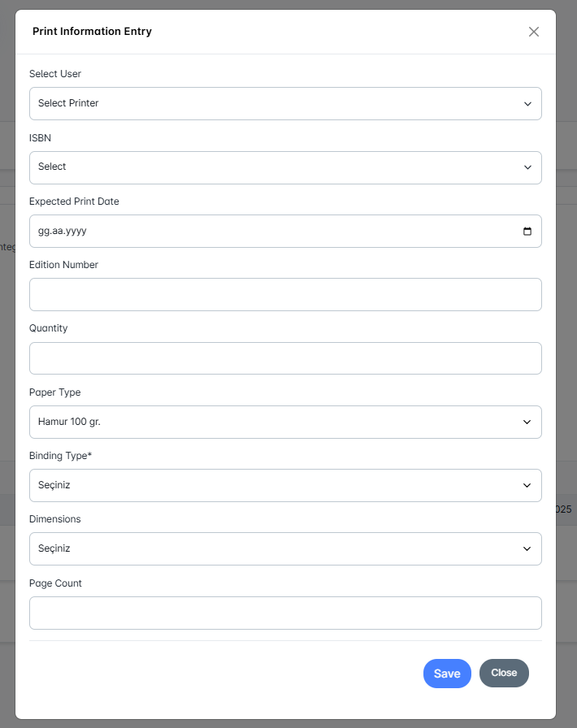The image size is (577, 728).
Task: Click the chevron arrow on Dimensions field
Action: pyautogui.click(x=527, y=549)
